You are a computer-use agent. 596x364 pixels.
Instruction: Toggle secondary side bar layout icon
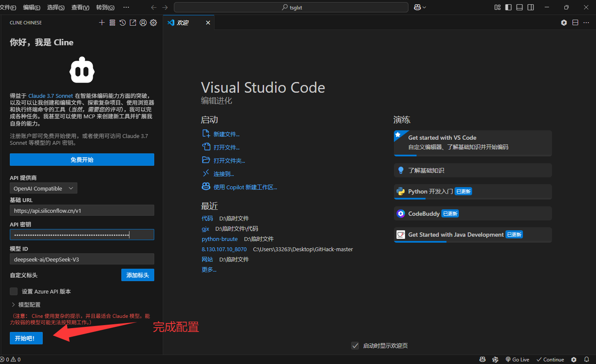531,7
